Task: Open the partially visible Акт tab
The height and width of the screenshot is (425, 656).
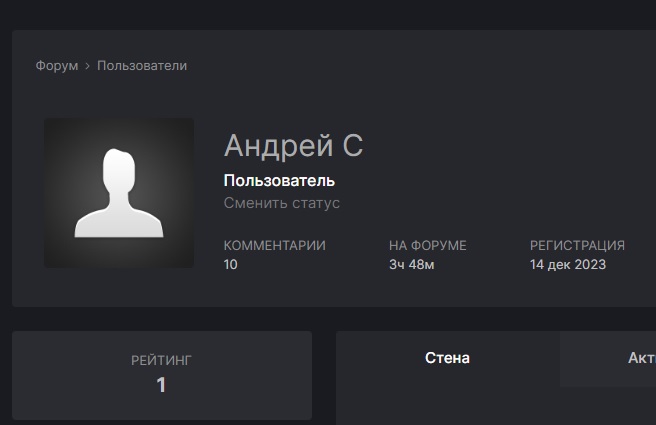Action: [640, 359]
